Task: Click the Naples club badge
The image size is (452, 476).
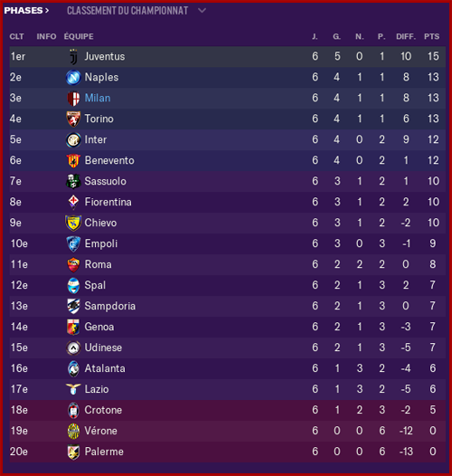Action: [x=73, y=78]
